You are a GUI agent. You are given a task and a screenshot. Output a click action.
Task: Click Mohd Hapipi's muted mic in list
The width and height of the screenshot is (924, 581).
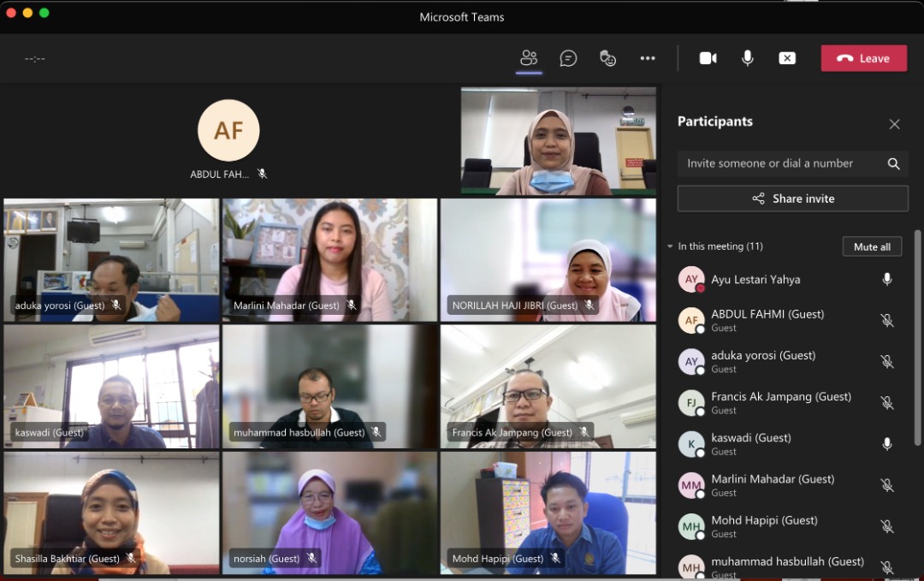pyautogui.click(x=887, y=527)
